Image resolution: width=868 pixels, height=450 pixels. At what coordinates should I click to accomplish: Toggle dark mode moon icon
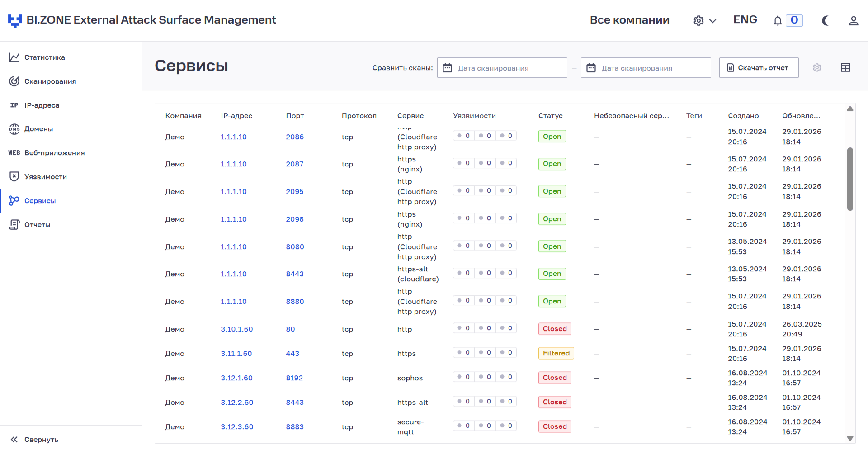point(825,21)
